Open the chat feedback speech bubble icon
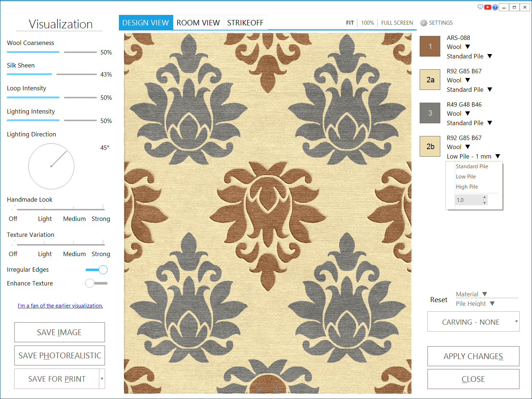Screen dimensions: 532x399 pyautogui.click(x=481, y=7)
